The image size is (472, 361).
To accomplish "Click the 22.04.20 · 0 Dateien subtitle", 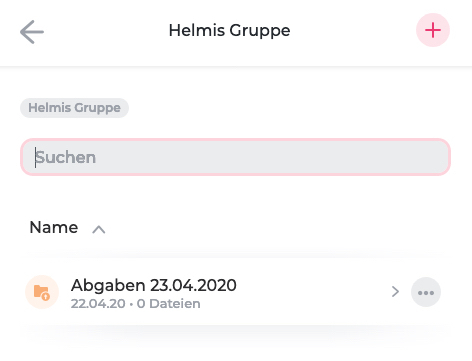I will [x=135, y=304].
